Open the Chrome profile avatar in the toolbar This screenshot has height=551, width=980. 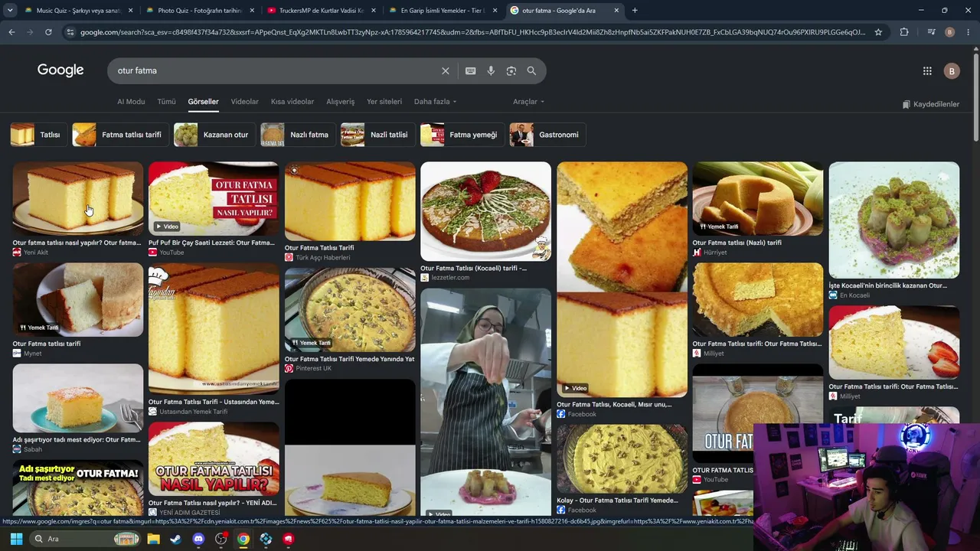point(949,32)
